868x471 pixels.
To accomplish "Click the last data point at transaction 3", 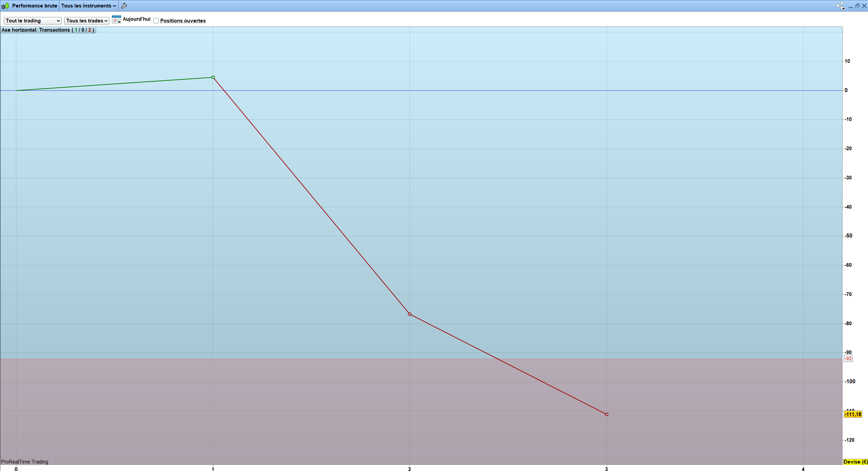I will [607, 414].
